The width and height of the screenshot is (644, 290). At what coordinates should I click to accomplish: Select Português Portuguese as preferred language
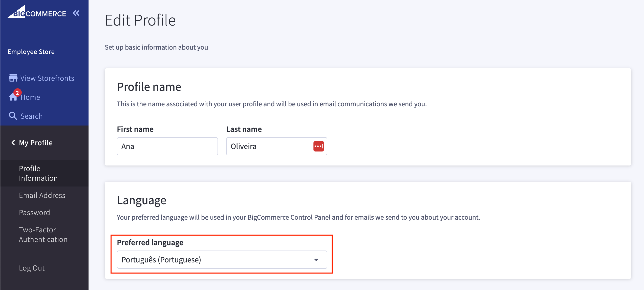(222, 260)
